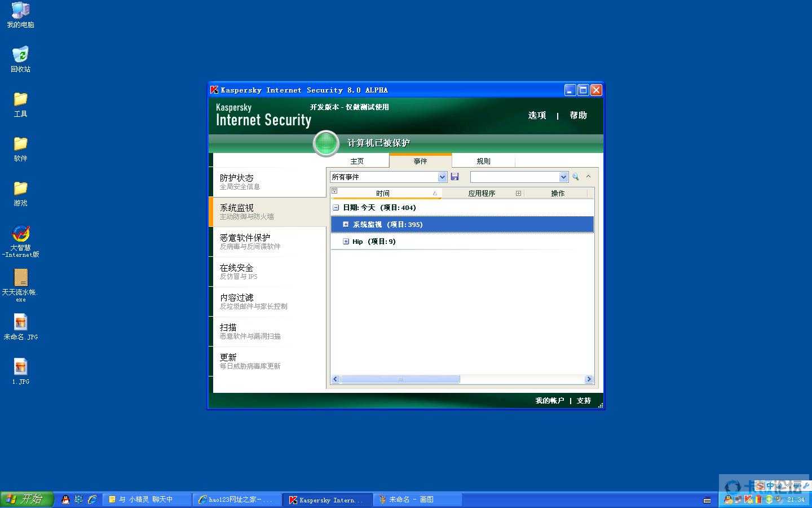Click horizontal scrollbar right arrow
Viewport: 812px width, 508px height.
point(589,379)
